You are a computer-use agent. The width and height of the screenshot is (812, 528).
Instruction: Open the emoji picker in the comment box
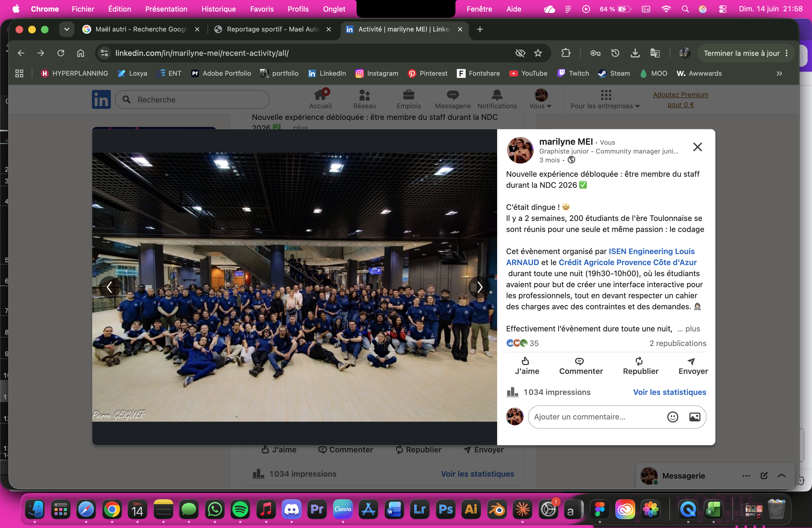[673, 417]
